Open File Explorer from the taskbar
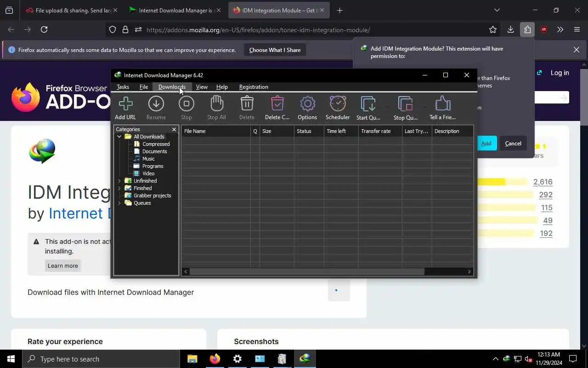Screen dimensions: 588x368 [x=192, y=359]
